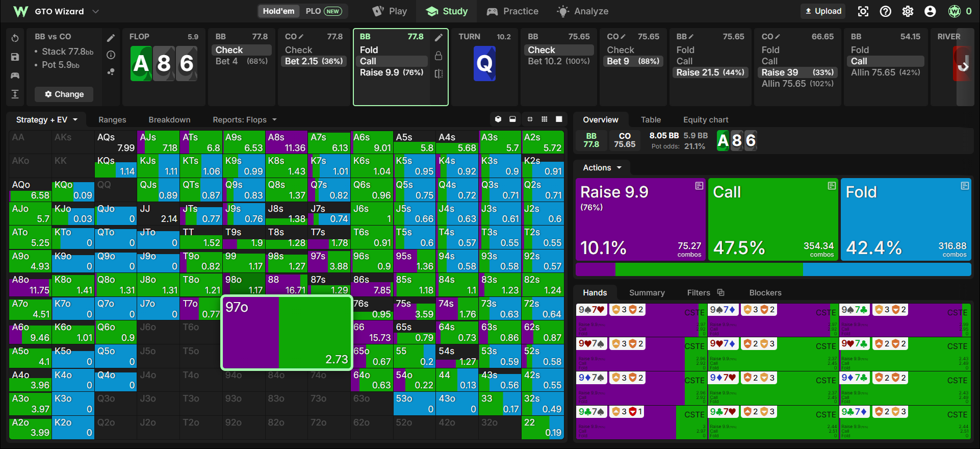
Task: Click the user account icon
Action: point(930,11)
